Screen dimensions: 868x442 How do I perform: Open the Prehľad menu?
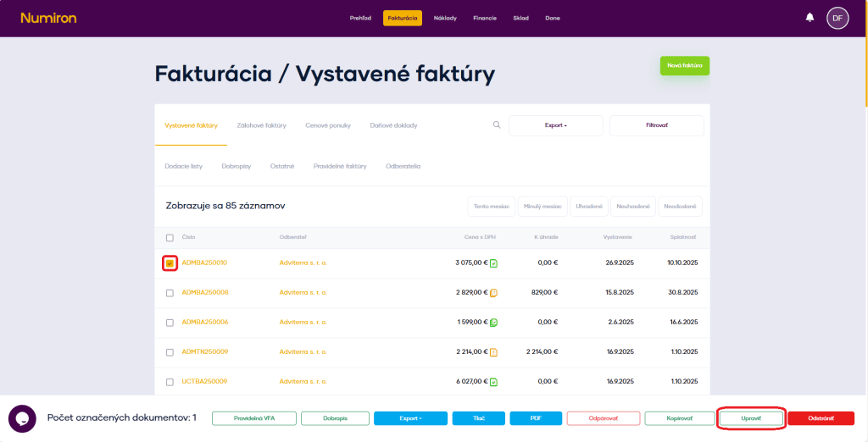[x=360, y=19]
